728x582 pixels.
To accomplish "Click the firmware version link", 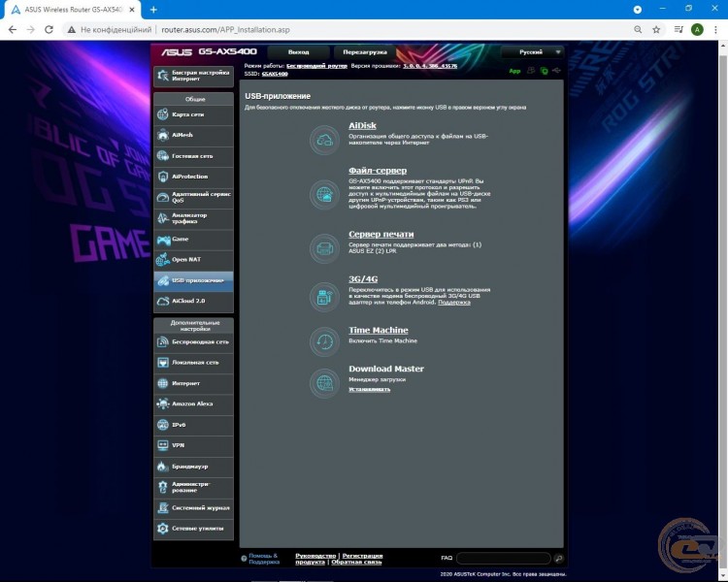I will (x=430, y=66).
